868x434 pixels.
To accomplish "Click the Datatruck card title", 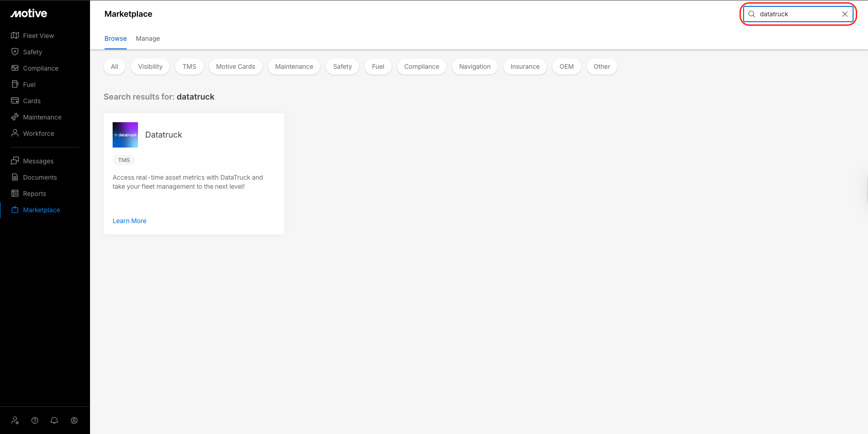I will point(164,135).
